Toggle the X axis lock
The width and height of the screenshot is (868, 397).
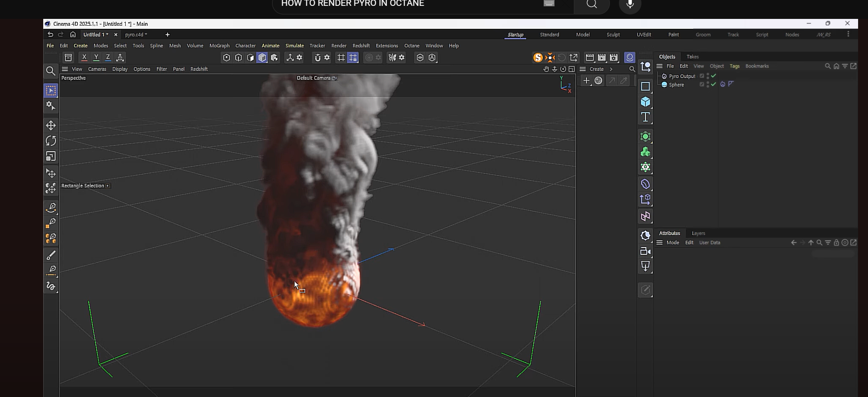(84, 58)
